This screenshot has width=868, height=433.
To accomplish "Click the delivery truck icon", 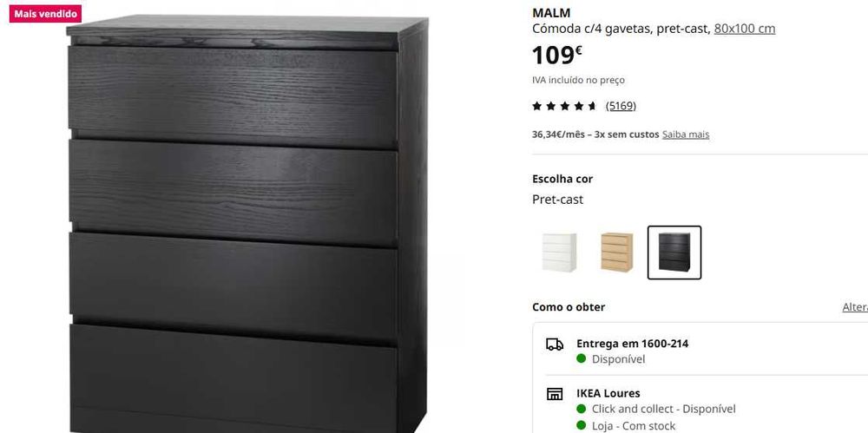I will (554, 344).
